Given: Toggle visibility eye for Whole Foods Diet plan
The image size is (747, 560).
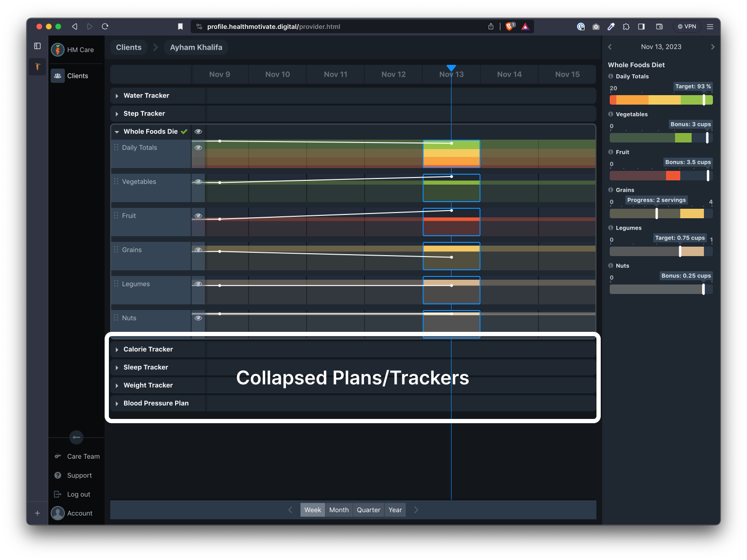Looking at the screenshot, I should [x=198, y=132].
